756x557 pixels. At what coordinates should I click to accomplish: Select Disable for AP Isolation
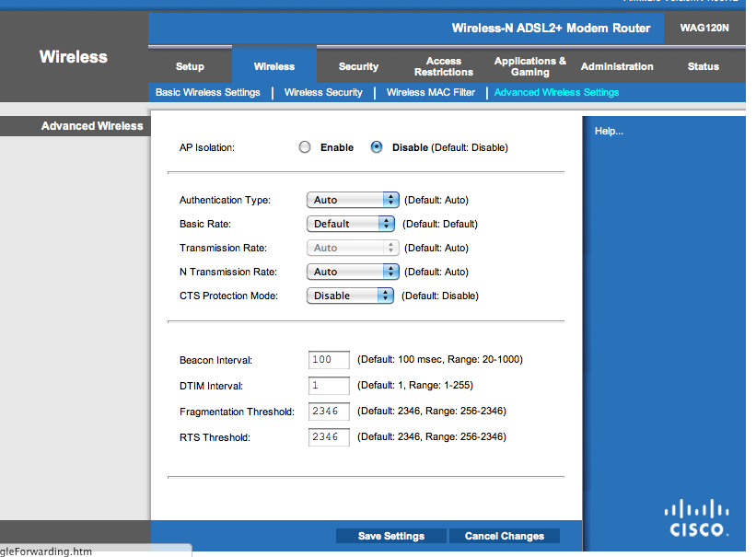point(377,147)
